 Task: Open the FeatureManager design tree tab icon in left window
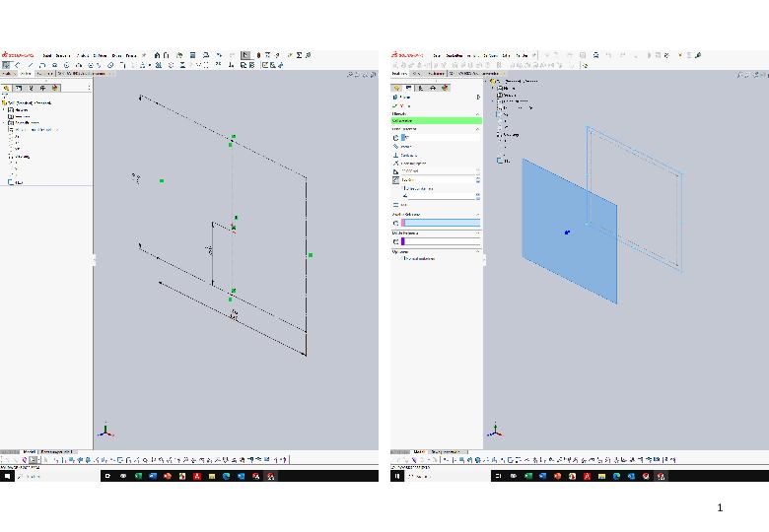tap(8, 88)
